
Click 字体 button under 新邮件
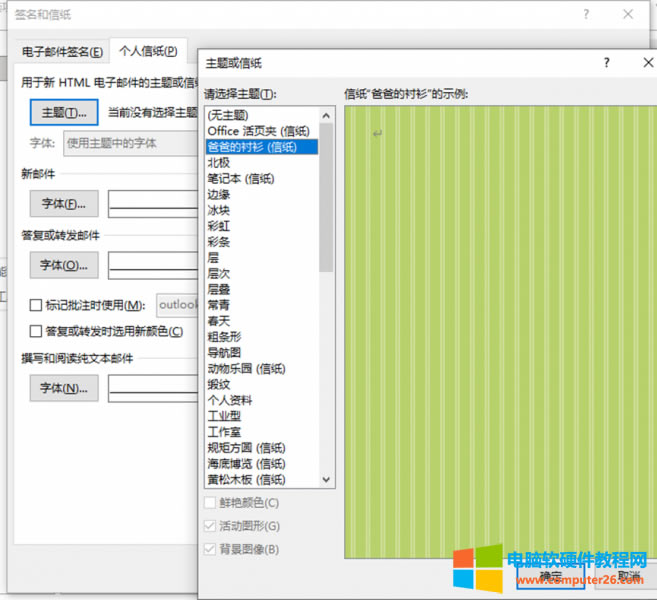64,204
